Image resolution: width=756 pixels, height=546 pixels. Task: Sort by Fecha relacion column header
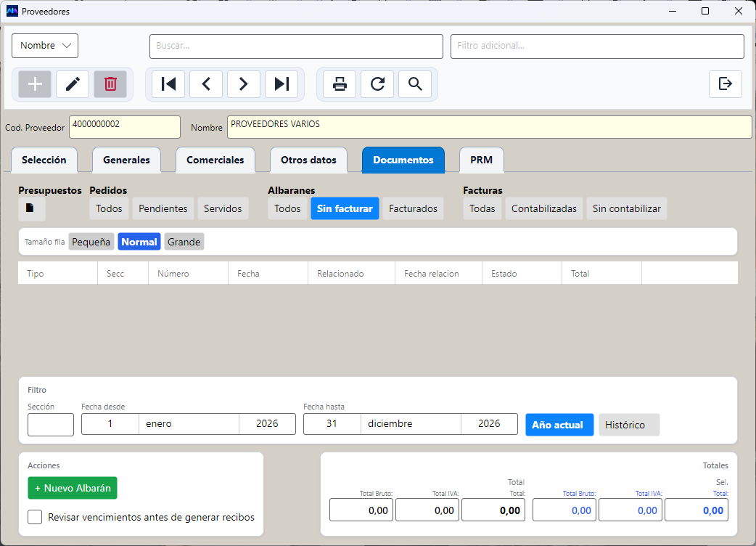pyautogui.click(x=439, y=273)
